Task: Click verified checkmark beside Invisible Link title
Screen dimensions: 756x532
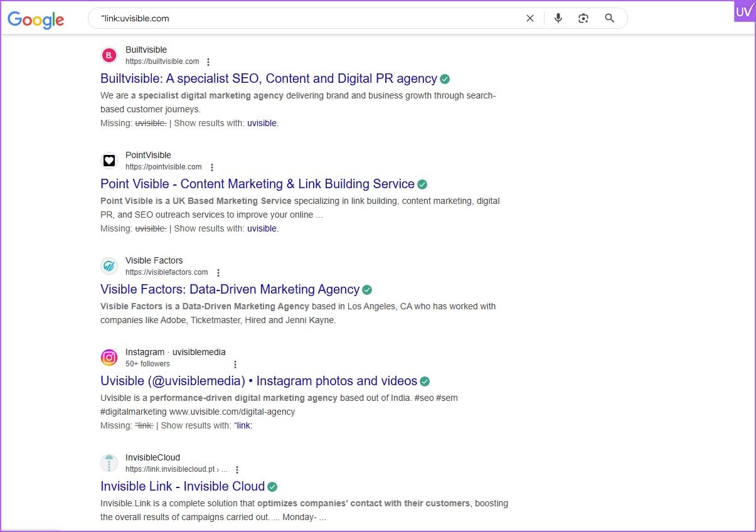Action: 272,487
